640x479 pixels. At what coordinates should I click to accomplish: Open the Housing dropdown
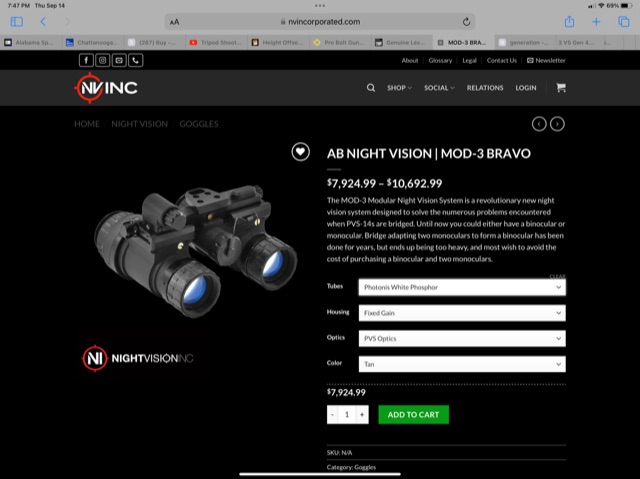(462, 313)
